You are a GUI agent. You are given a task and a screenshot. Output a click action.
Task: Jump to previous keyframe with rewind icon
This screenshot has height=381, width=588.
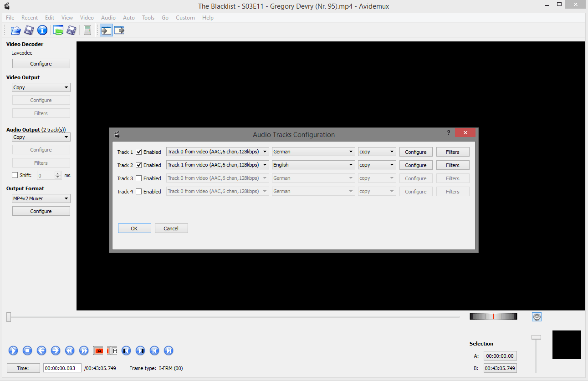click(x=70, y=351)
